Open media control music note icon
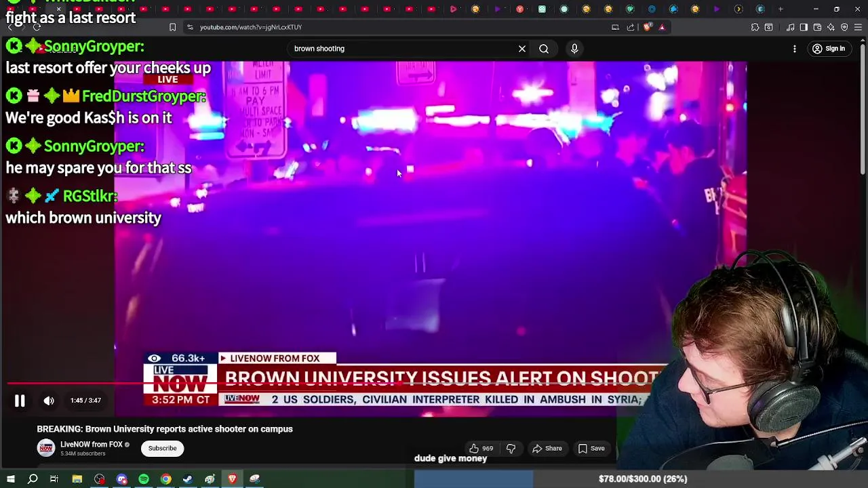The height and width of the screenshot is (488, 868). point(790,27)
